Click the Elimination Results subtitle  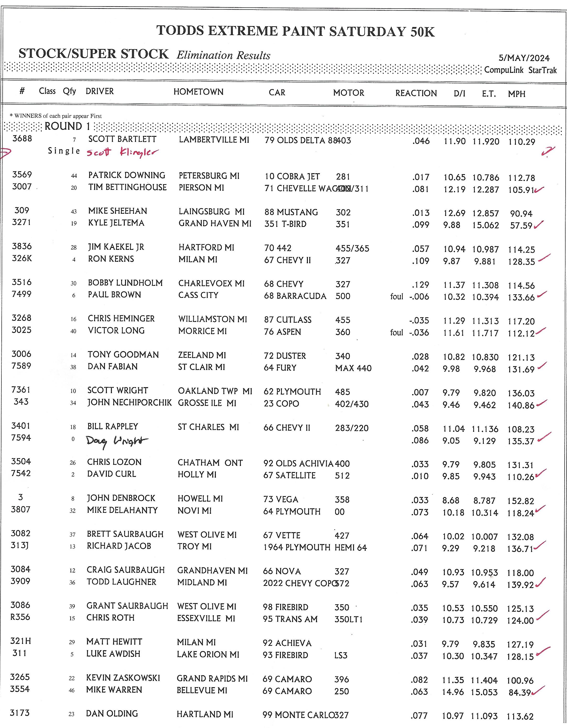pyautogui.click(x=223, y=55)
